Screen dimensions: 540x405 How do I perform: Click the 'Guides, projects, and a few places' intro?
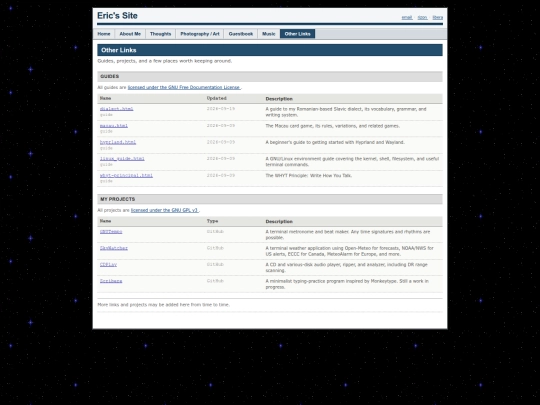[165, 61]
